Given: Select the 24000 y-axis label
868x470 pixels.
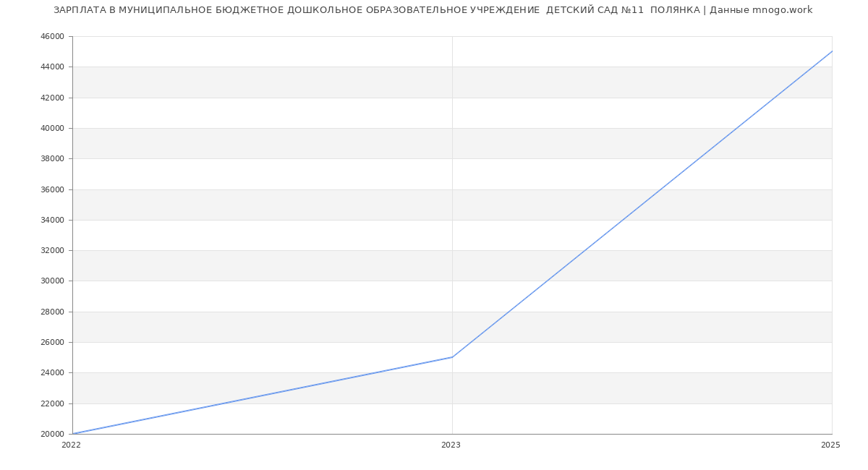Looking at the screenshot, I should point(54,372).
